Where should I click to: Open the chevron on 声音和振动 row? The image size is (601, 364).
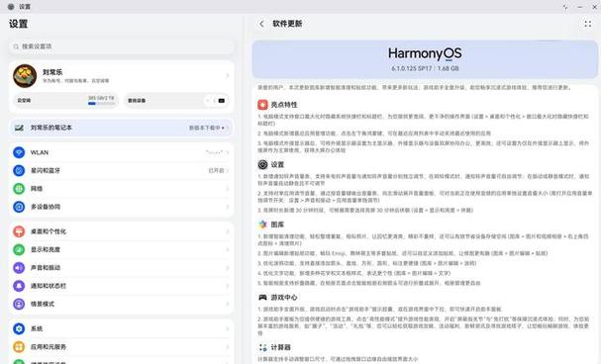pos(228,267)
